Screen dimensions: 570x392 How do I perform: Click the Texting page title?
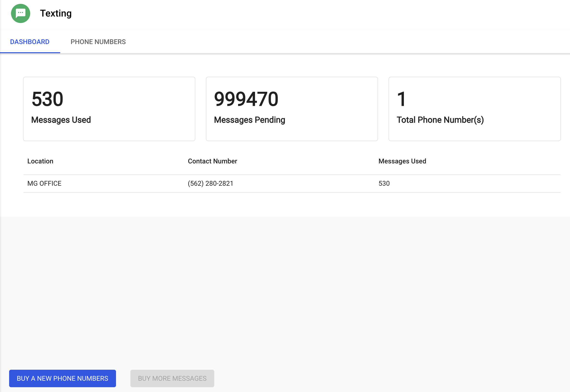[56, 13]
